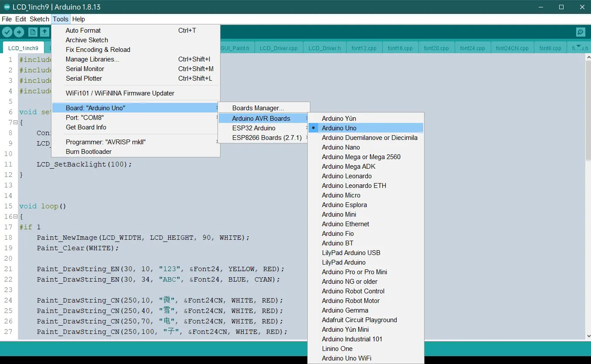Open the ESP8266 Boards (2.7.1) submenu
The image size is (591, 364).
(x=264, y=138)
